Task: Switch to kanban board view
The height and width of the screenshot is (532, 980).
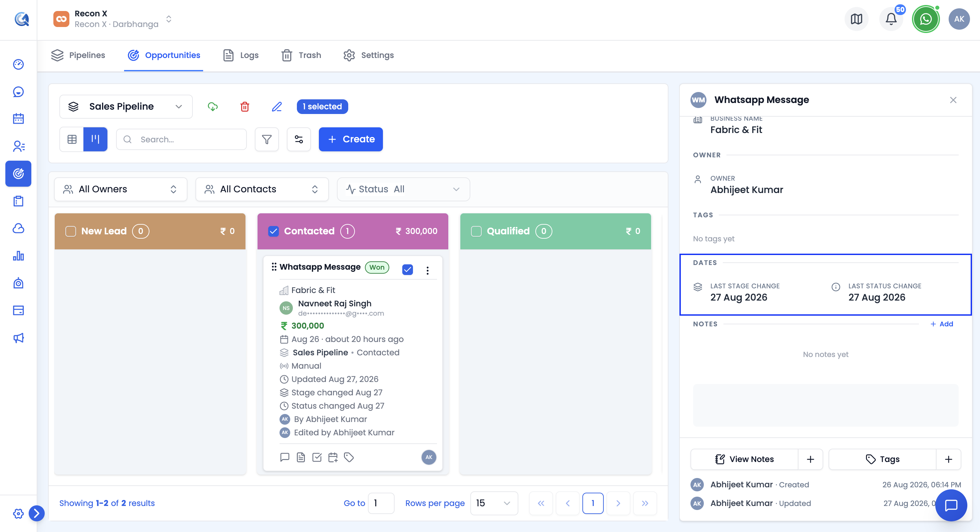Action: coord(95,139)
